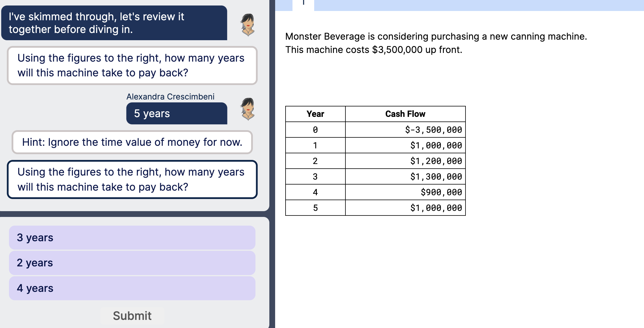This screenshot has width=644, height=328.
Task: Click the Year column header
Action: 315,114
